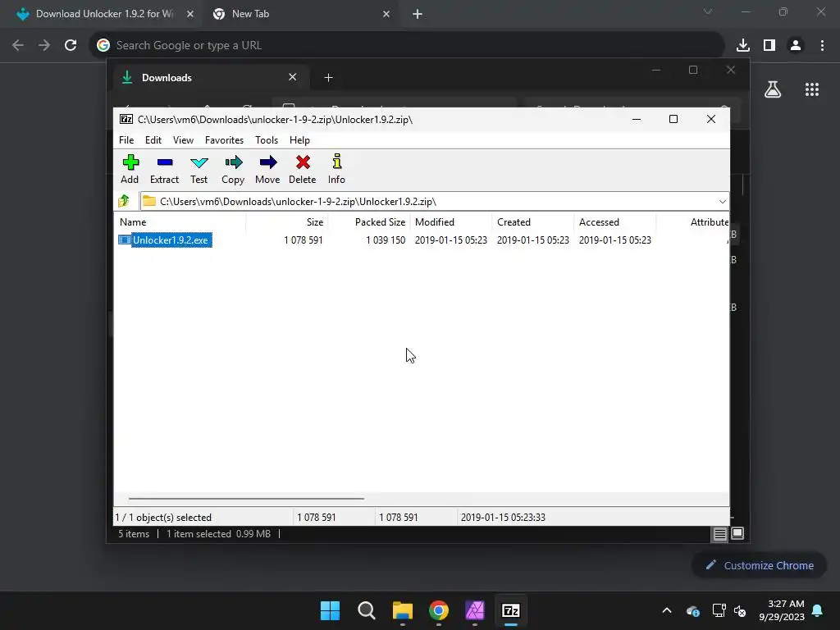Open the Google apps grid icon
Viewport: 840px width, 630px height.
point(811,89)
